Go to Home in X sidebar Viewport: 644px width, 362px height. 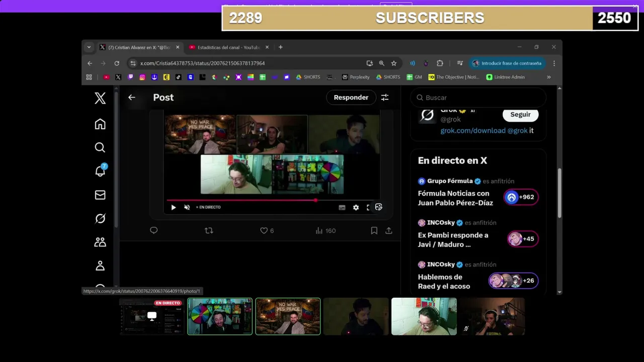click(100, 124)
